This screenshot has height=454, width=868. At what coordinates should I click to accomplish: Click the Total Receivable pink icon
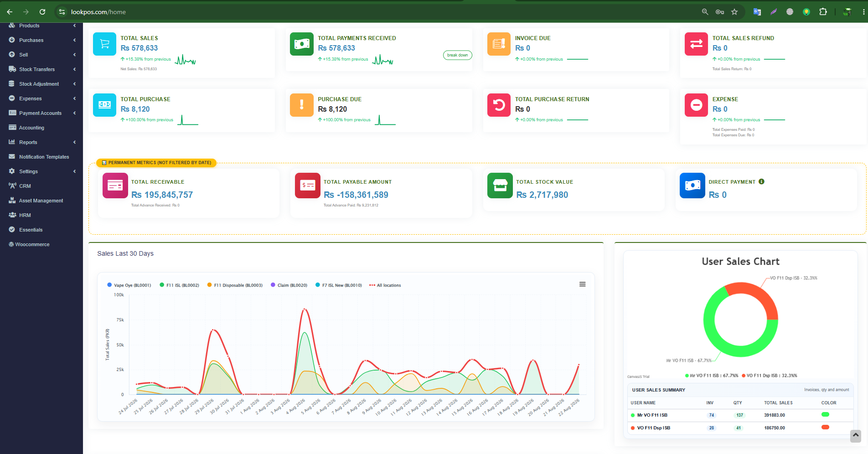115,186
